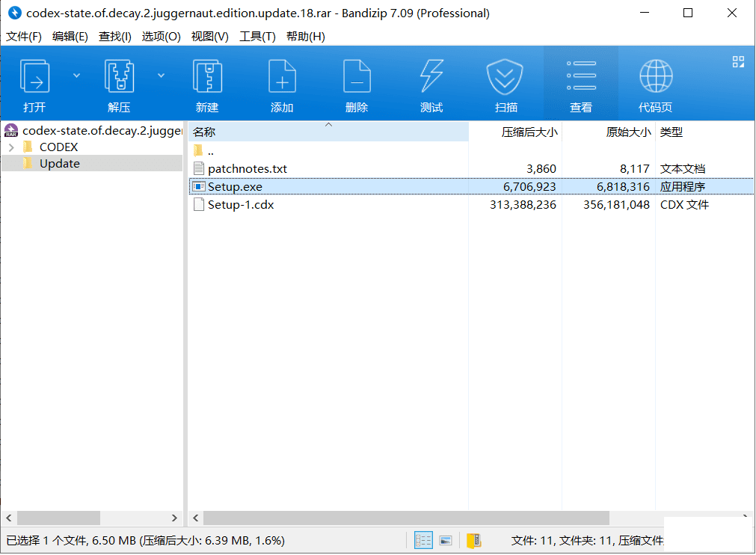This screenshot has height=555, width=756.
Task: Click the tree panel scroll-left arrow
Action: pyautogui.click(x=9, y=518)
